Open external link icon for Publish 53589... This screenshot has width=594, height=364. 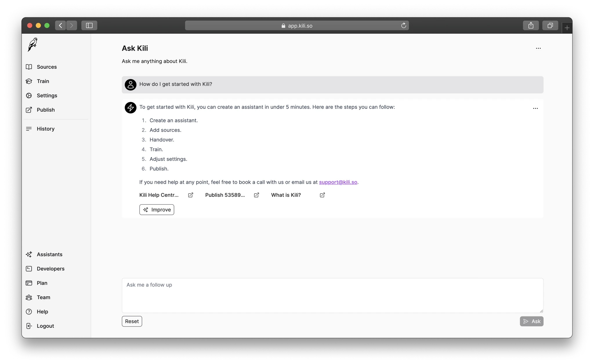point(256,195)
